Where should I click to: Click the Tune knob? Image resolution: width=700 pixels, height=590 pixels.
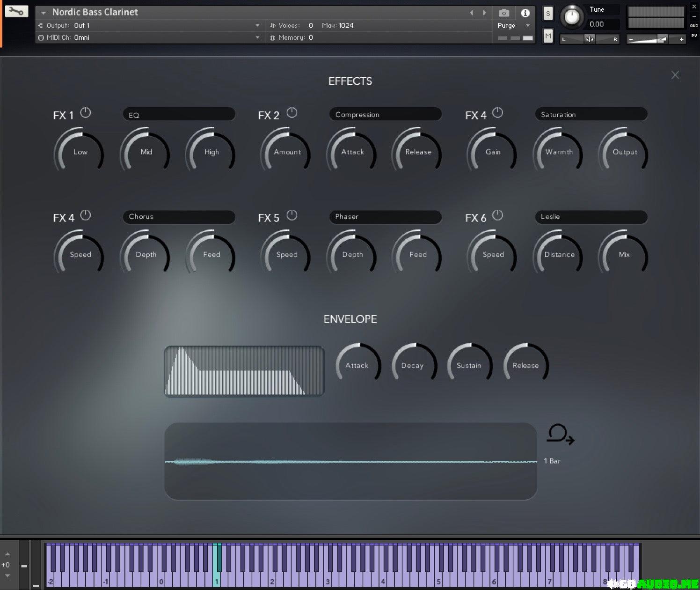tap(571, 17)
